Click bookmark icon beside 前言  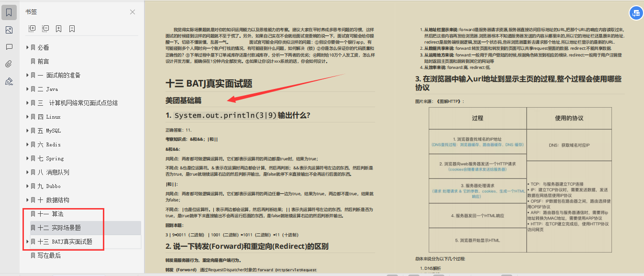[x=33, y=61]
